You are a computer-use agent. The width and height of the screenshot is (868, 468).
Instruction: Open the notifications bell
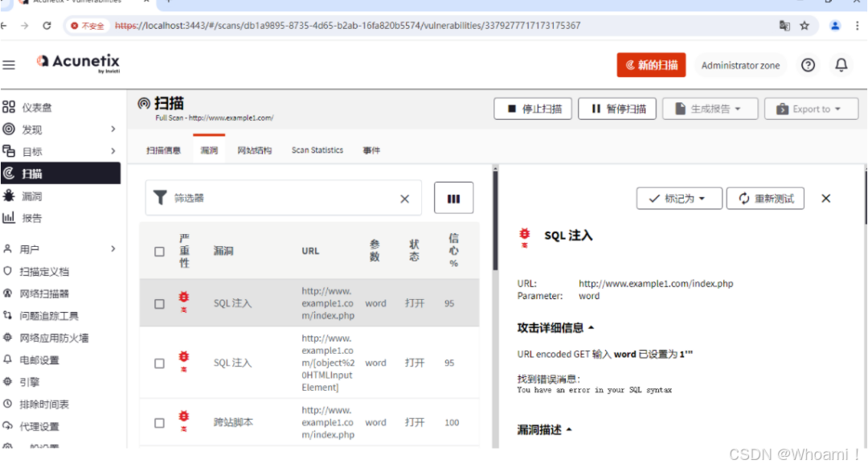[x=841, y=65]
